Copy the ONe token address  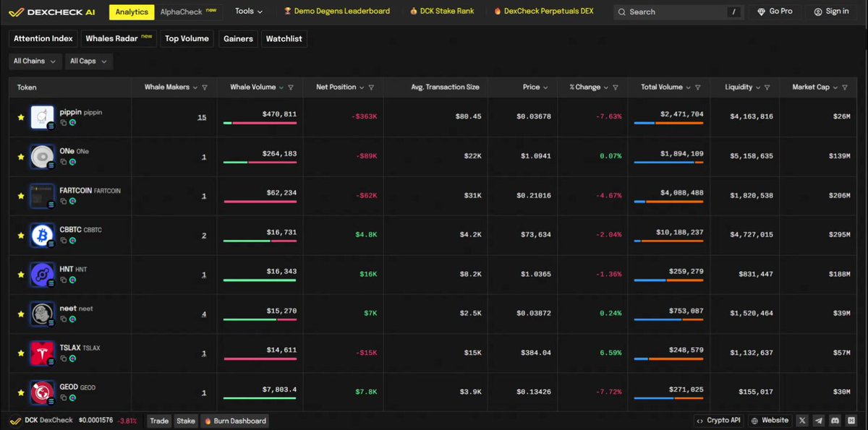click(x=64, y=163)
